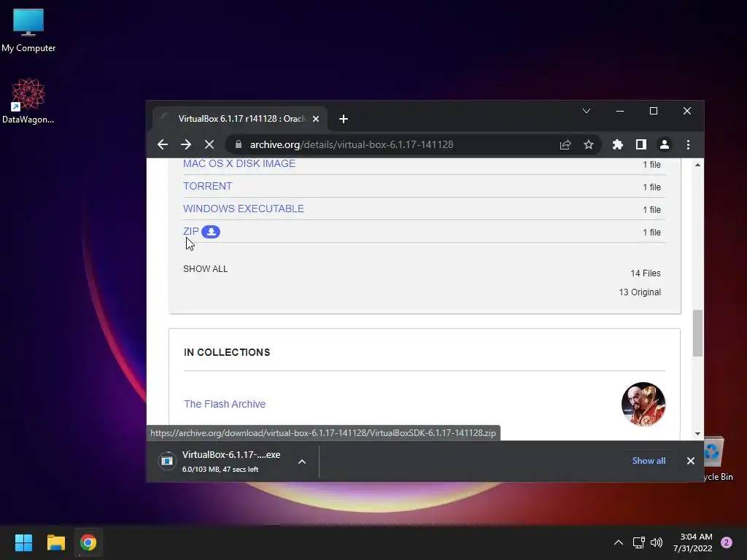Go forward in Chrome history
Image resolution: width=747 pixels, height=560 pixels.
click(186, 144)
